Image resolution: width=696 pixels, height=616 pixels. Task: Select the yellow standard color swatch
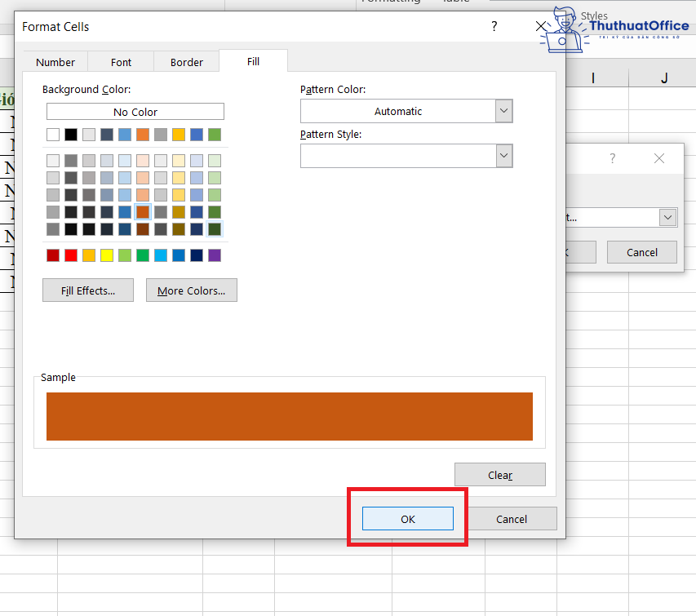[107, 255]
